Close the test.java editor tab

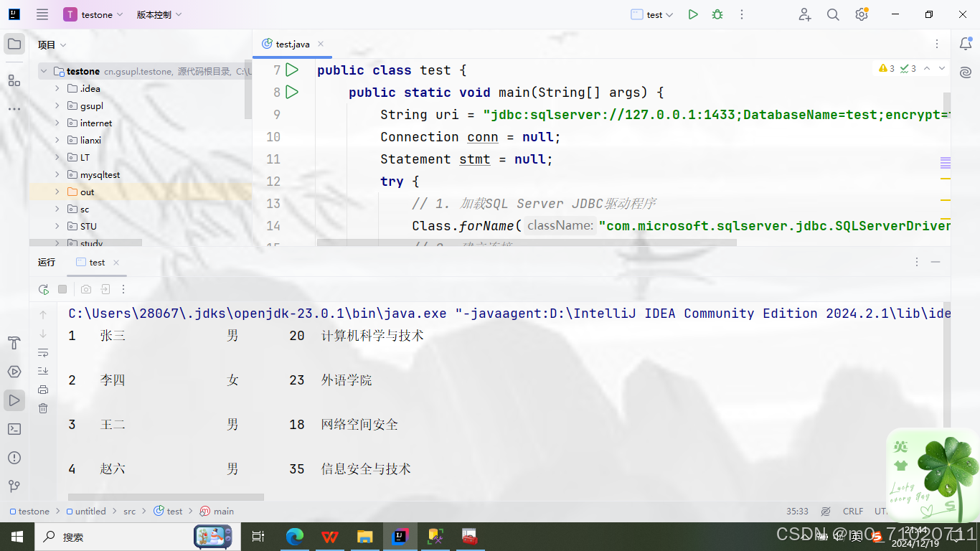[x=321, y=44]
